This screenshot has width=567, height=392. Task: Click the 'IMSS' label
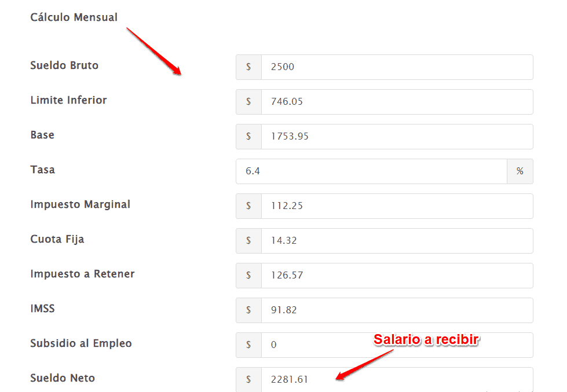point(43,309)
